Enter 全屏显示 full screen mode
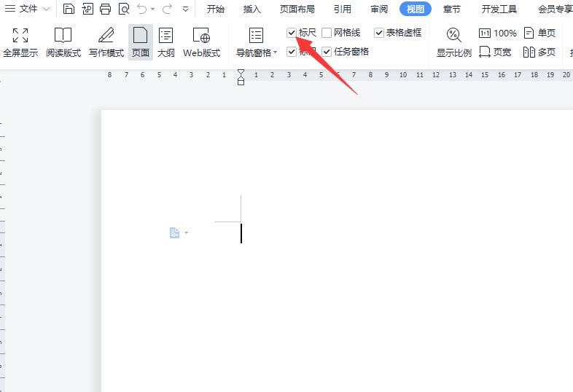This screenshot has height=392, width=573. pos(20,42)
